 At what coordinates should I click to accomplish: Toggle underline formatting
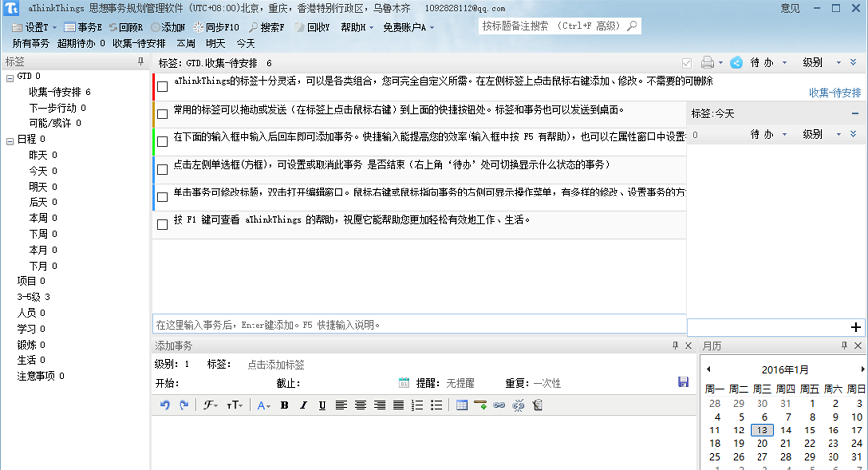coord(323,405)
